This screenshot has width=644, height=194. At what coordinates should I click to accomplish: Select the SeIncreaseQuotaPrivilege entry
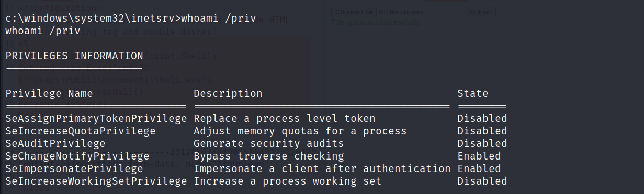81,131
